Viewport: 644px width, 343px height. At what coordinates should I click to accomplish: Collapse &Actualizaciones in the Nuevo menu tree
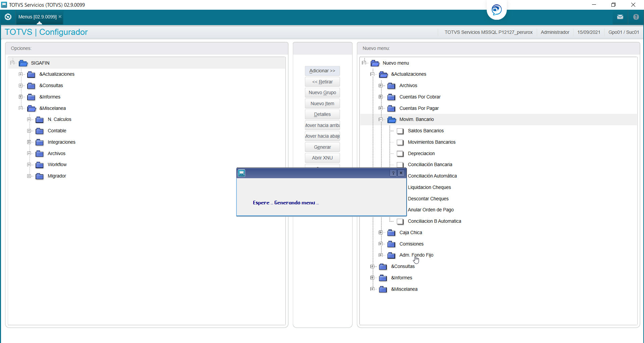[x=372, y=74]
